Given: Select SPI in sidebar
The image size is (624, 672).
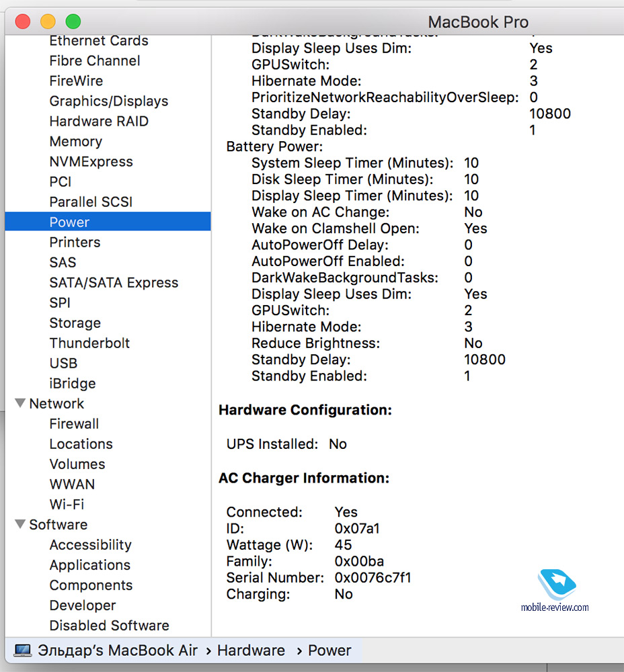Looking at the screenshot, I should [60, 302].
